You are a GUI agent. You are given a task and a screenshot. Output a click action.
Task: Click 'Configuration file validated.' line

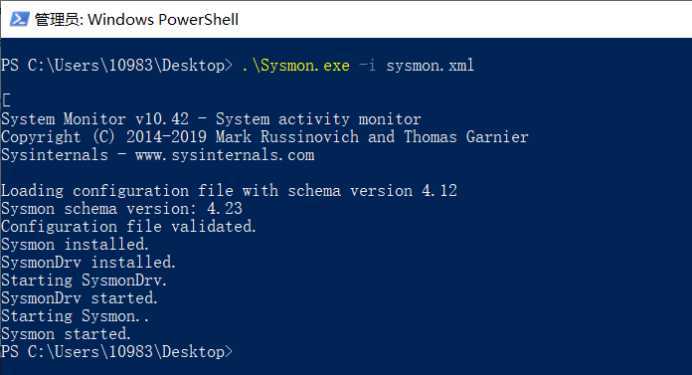pos(128,226)
